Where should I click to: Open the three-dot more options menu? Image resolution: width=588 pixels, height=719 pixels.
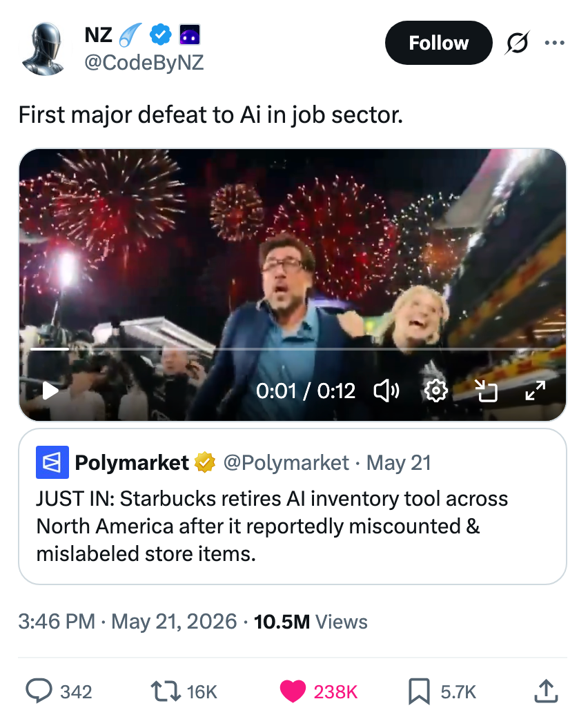coord(554,43)
